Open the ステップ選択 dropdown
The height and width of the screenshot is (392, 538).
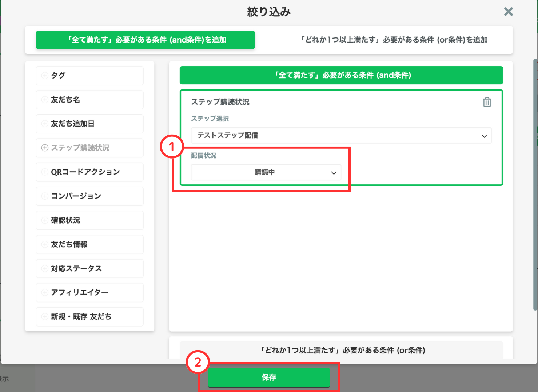[341, 136]
